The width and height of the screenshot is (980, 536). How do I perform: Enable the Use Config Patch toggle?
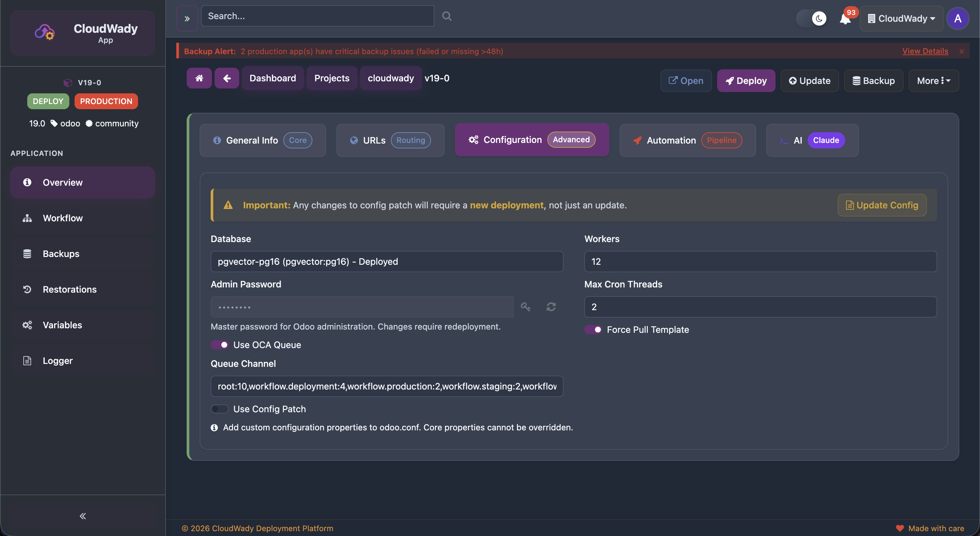[219, 409]
